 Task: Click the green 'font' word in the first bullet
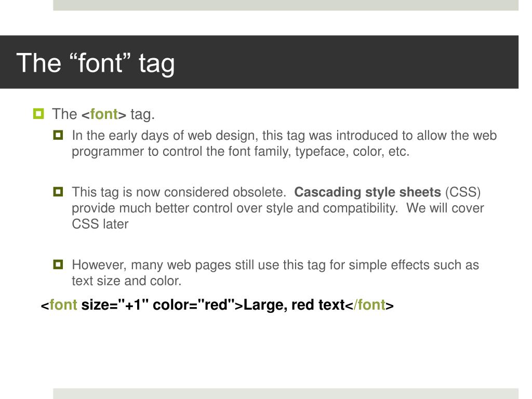pos(104,114)
